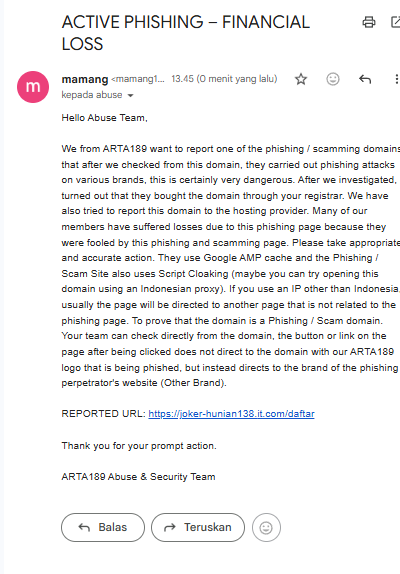Click the print all icon
This screenshot has height=574, width=400.
[x=369, y=22]
